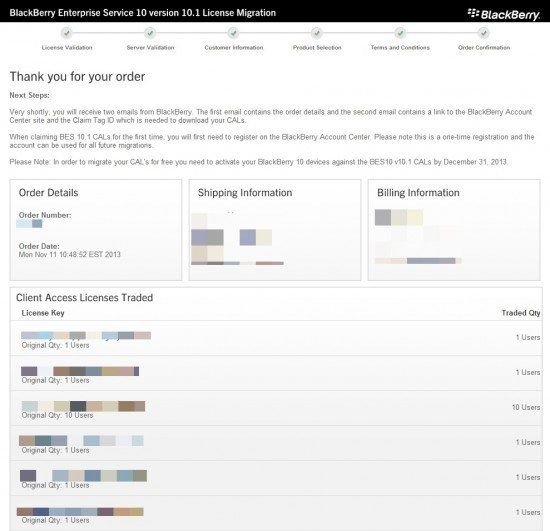Click the 'Shipping Information' panel heading
Screen dimensions: 550x531
point(245,193)
